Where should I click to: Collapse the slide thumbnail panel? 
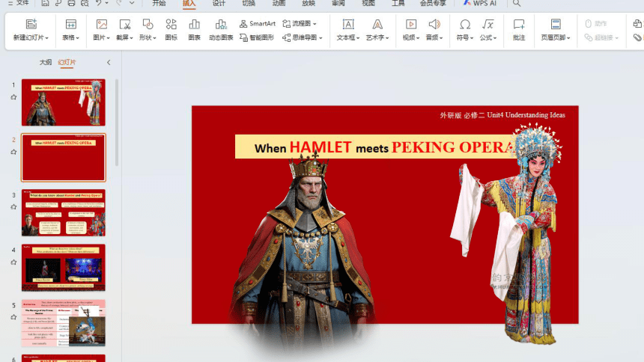tap(109, 62)
